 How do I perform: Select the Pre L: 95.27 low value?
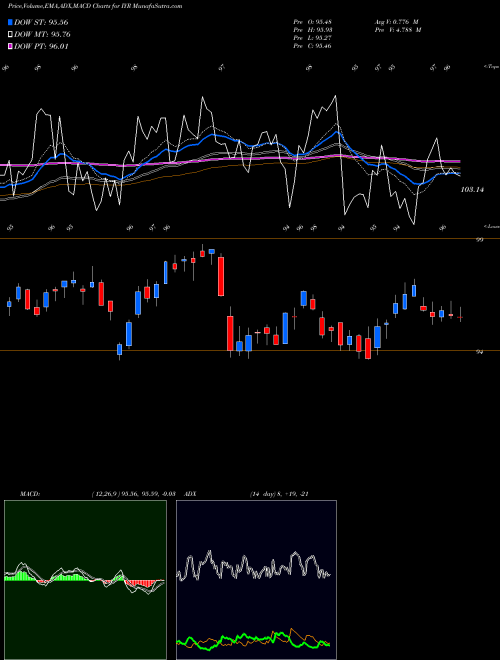[313, 38]
